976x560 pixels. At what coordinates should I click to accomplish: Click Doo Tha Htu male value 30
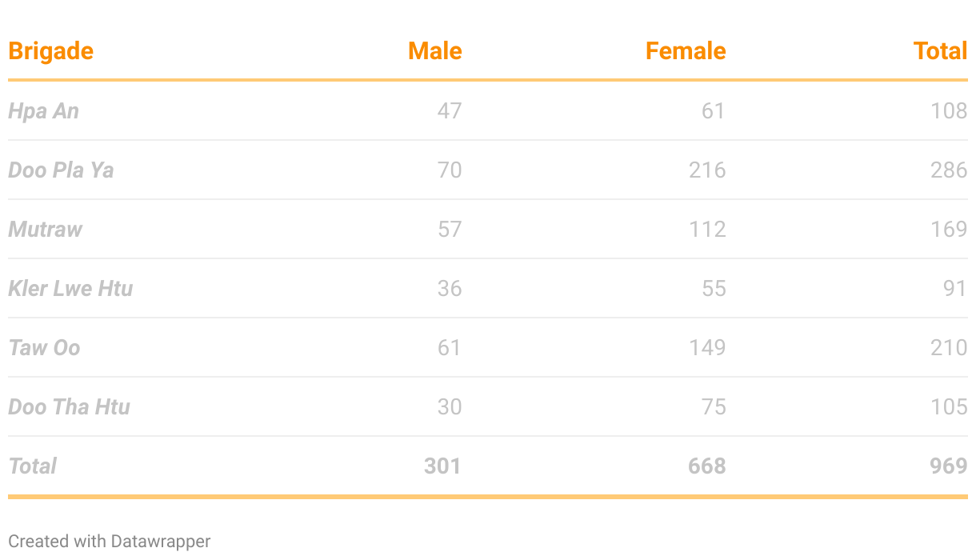tap(450, 406)
